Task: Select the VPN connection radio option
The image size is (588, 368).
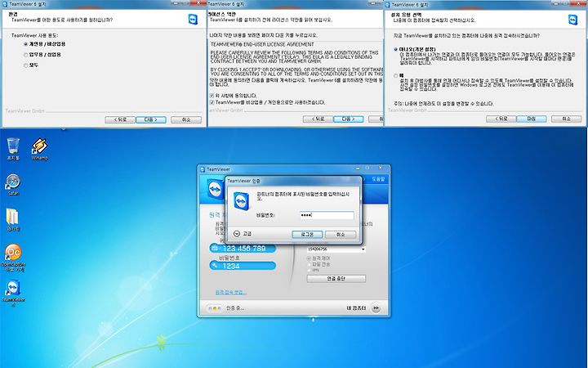Action: click(309, 270)
